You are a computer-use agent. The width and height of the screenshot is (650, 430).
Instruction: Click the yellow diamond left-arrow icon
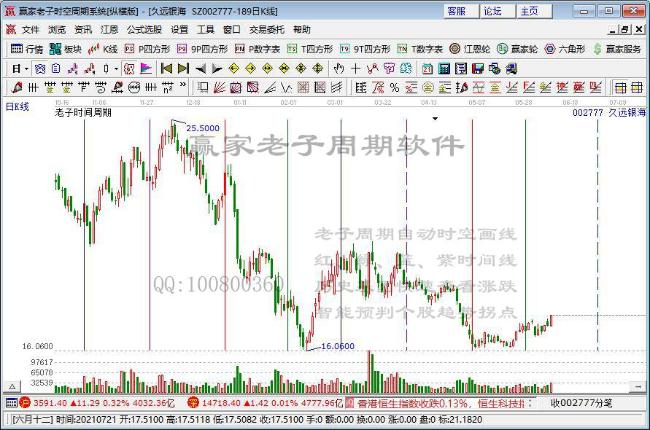(234, 68)
